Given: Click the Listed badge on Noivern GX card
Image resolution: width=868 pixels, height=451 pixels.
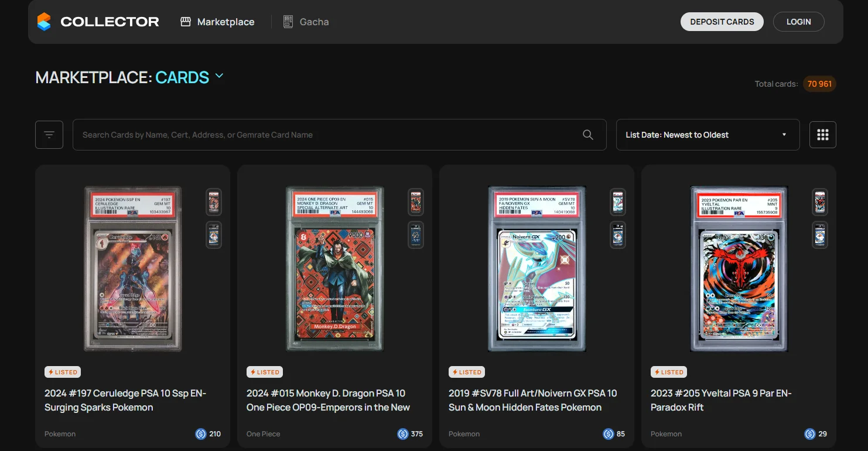Looking at the screenshot, I should tap(467, 372).
